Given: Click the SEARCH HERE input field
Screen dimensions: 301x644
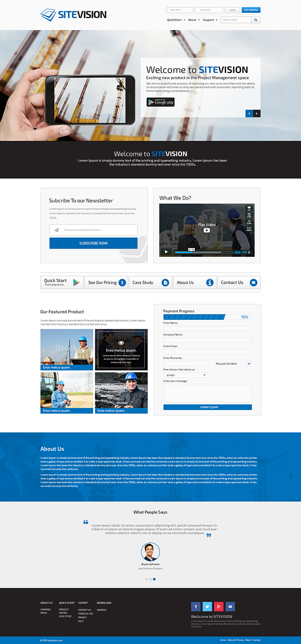Looking at the screenshot, I should click(x=236, y=20).
